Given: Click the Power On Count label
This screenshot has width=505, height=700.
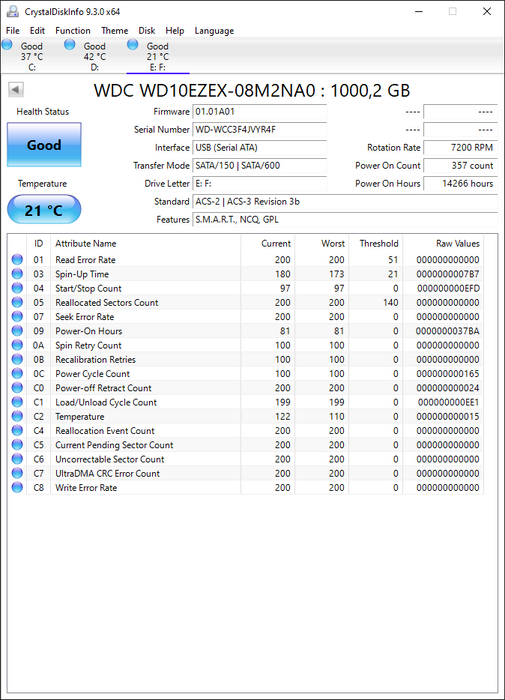Looking at the screenshot, I should point(388,165).
